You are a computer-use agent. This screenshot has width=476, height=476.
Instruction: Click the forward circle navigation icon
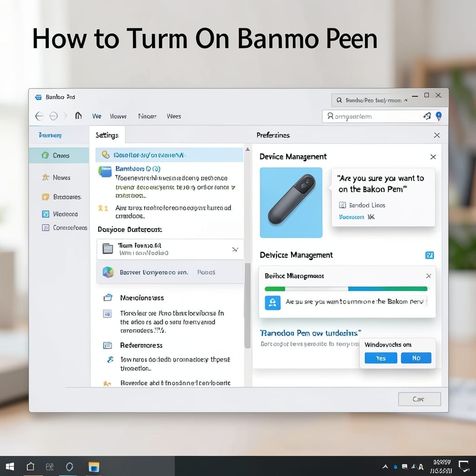coord(54,116)
